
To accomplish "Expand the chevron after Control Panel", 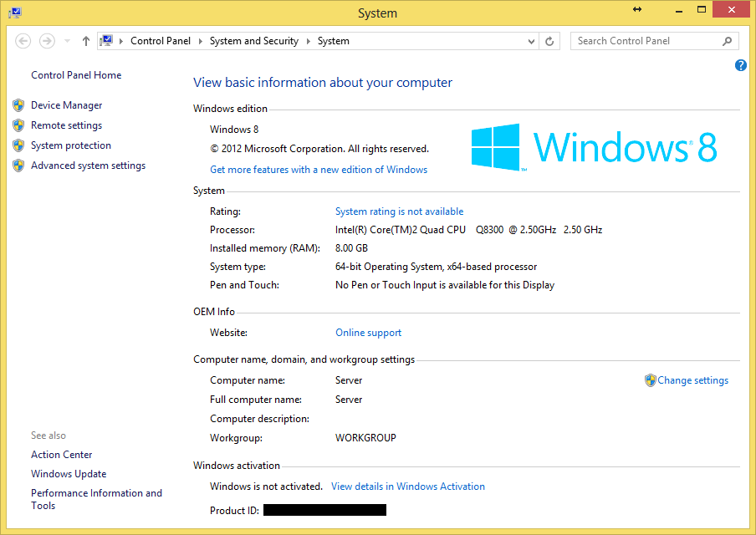I will [200, 41].
